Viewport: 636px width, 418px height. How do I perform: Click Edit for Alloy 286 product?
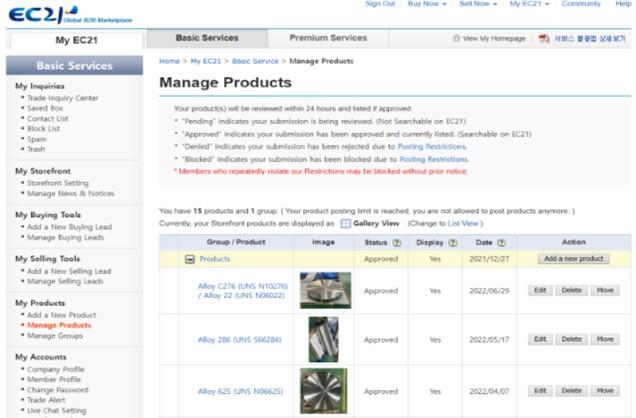click(x=539, y=339)
